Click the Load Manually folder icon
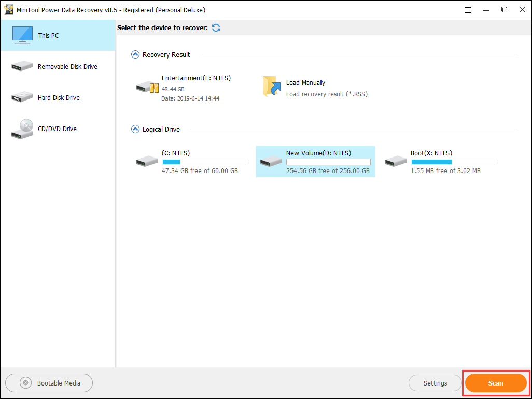 (x=272, y=87)
